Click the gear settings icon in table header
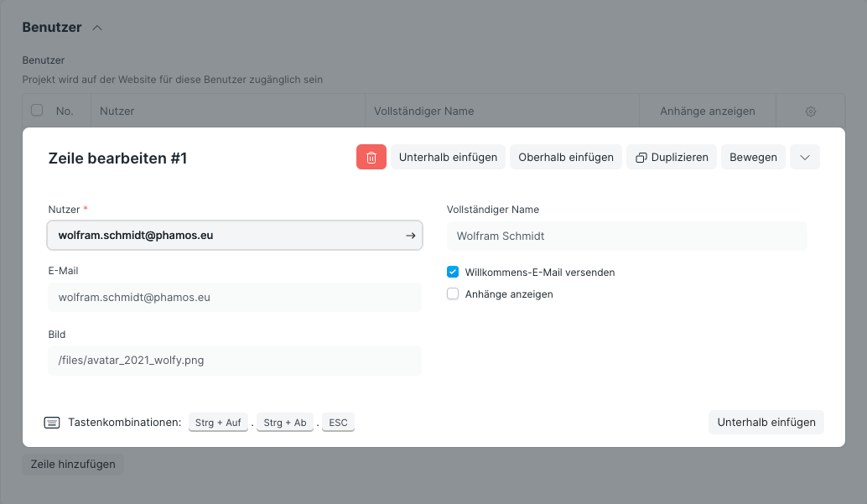This screenshot has width=867, height=504. coord(810,112)
